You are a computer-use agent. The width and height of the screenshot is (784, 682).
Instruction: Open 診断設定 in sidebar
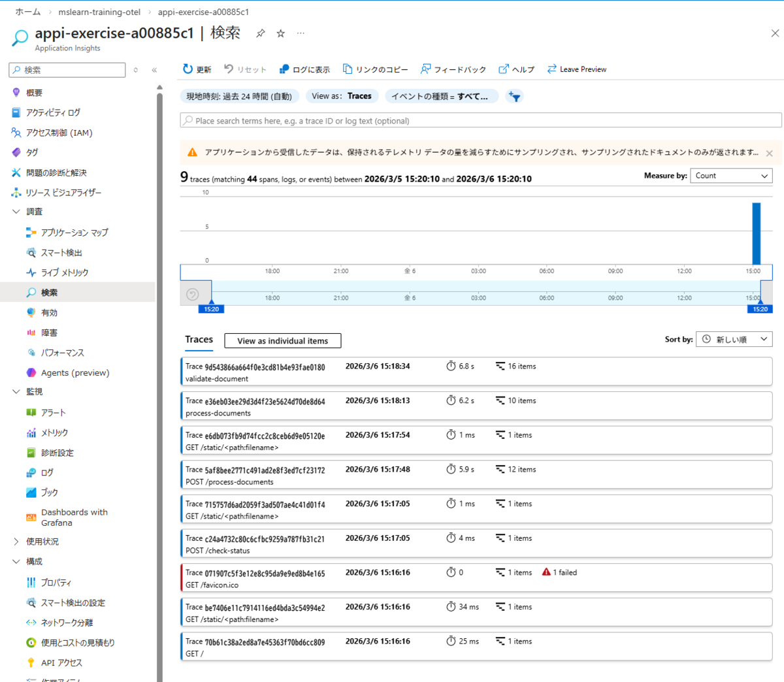click(57, 453)
